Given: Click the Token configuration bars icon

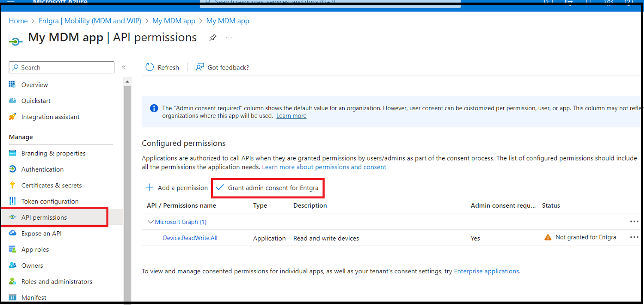Looking at the screenshot, I should 12,201.
